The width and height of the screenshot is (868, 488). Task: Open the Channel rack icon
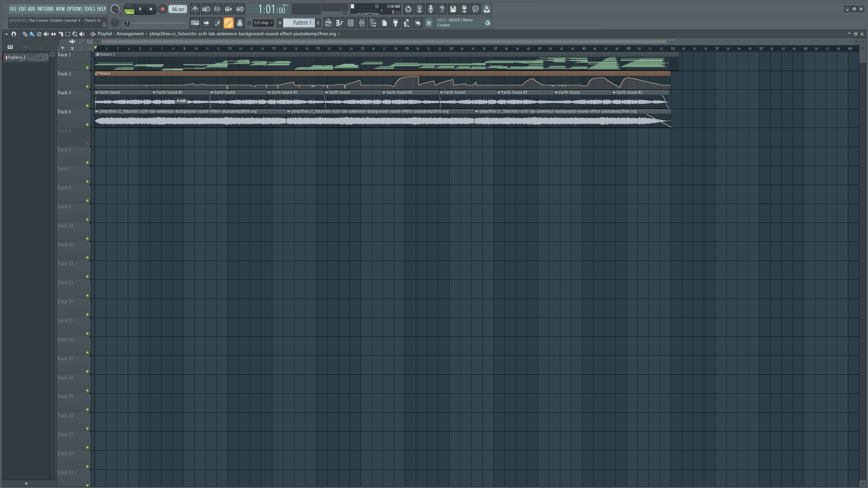pos(351,23)
